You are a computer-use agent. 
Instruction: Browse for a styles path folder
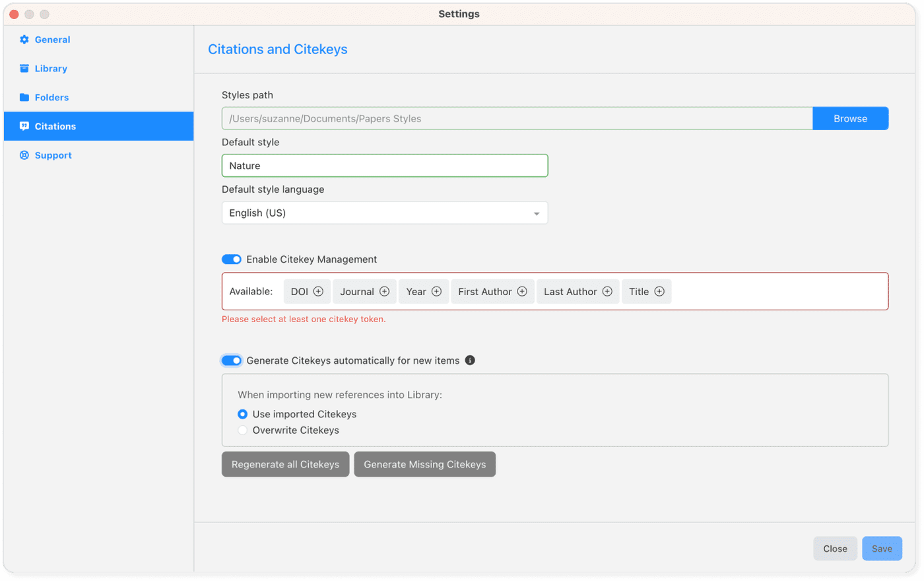point(850,118)
